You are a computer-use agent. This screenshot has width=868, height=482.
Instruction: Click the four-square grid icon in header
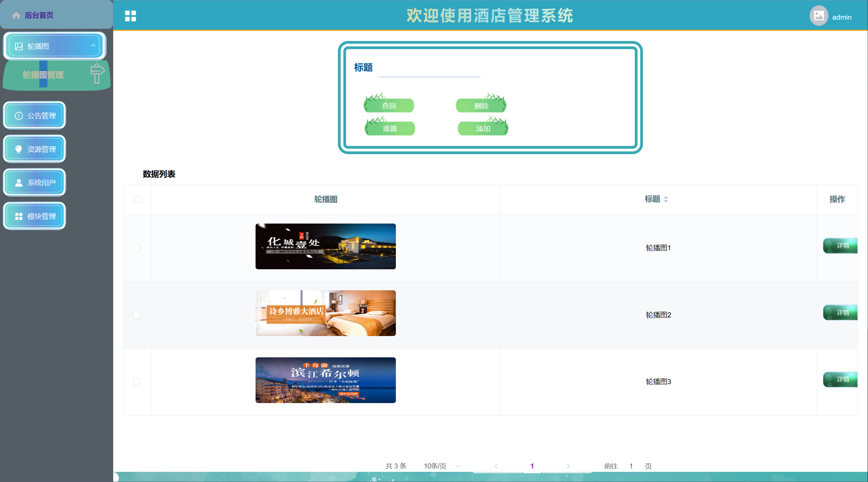(130, 16)
